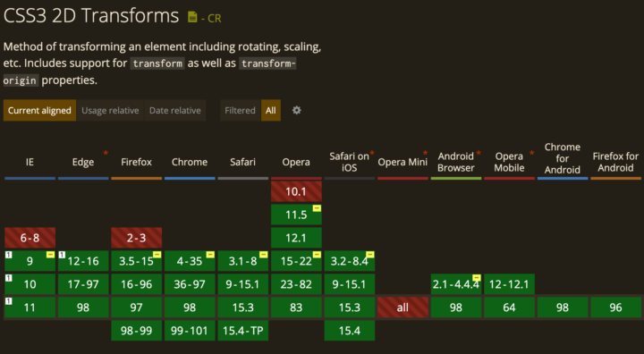The image size is (644, 354).
Task: Click the Firefox column header
Action: 136,162
